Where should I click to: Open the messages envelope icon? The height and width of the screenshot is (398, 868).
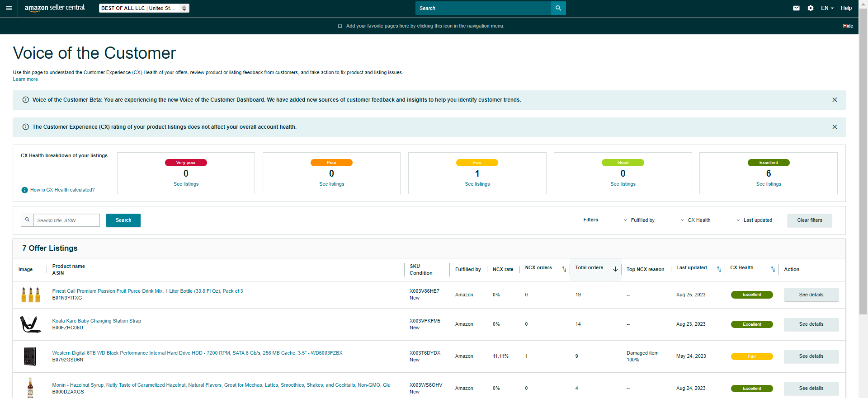(796, 8)
